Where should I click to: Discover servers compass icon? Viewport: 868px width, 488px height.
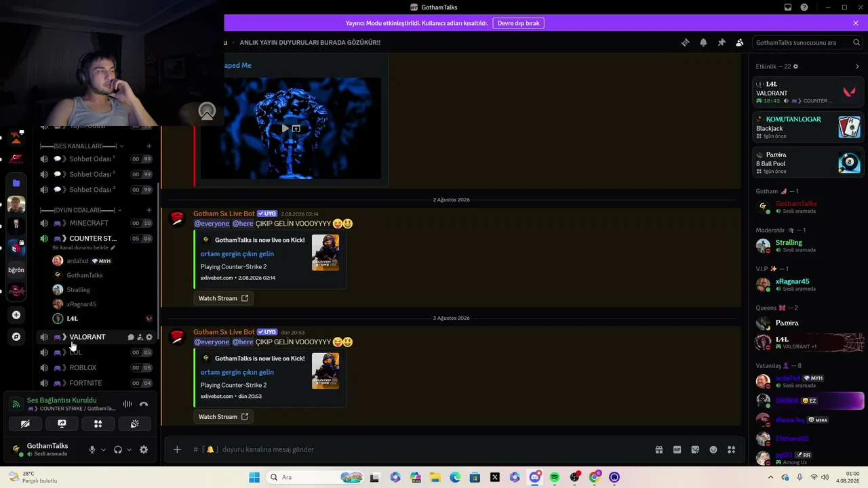[x=16, y=336]
